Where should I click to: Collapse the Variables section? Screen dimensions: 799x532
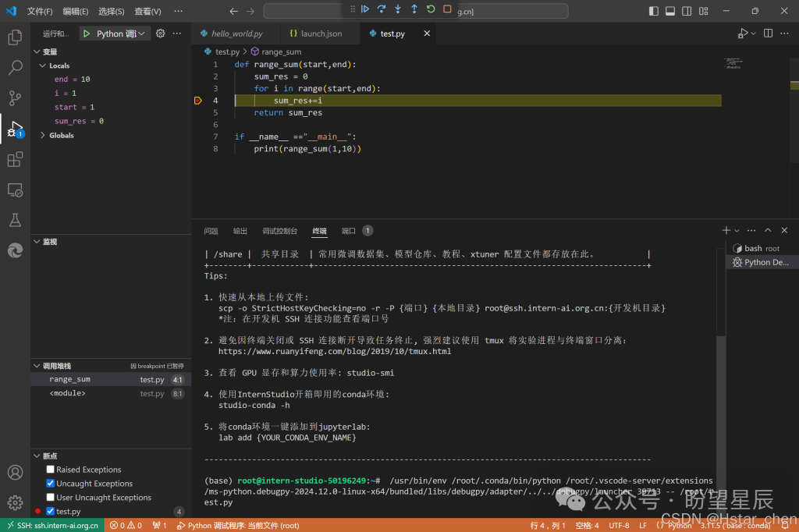coord(37,51)
